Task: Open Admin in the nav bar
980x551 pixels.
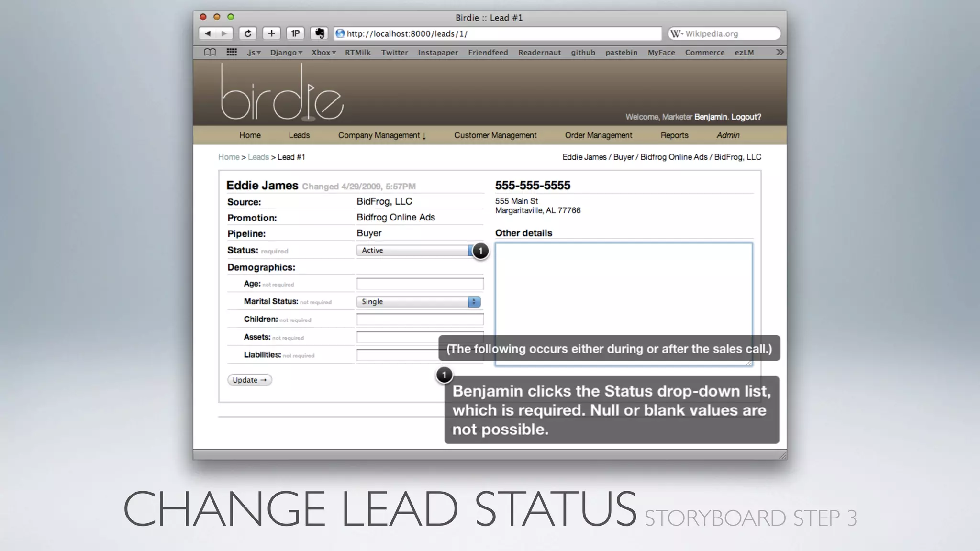Action: click(728, 135)
